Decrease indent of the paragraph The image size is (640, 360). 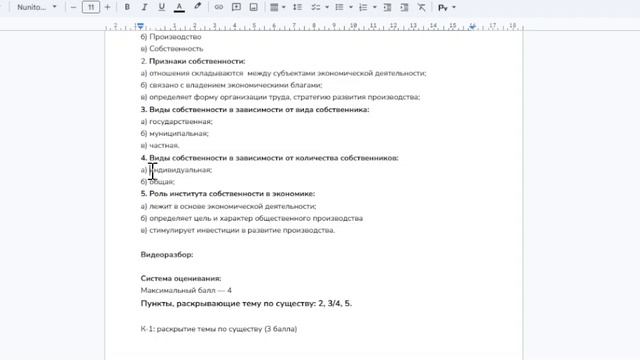tap(387, 7)
